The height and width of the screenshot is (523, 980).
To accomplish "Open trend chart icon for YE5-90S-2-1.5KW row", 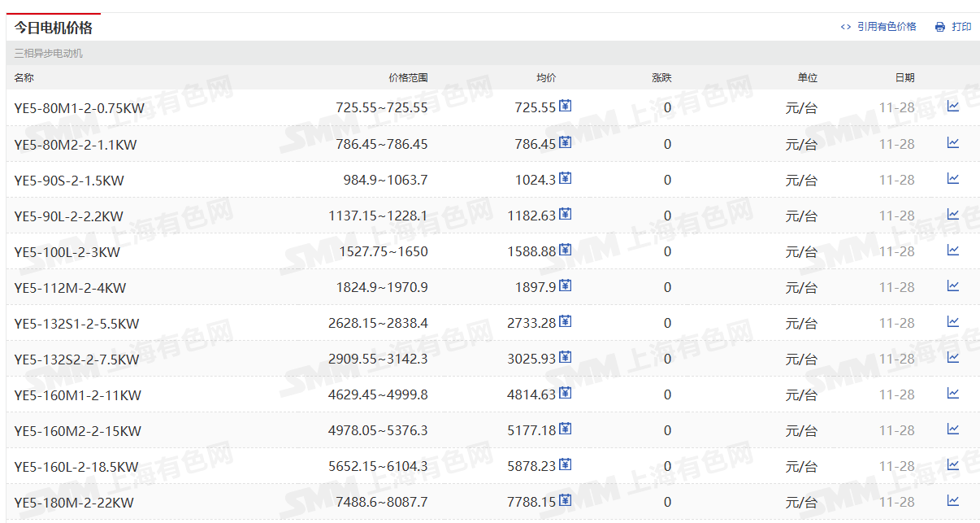I will (x=953, y=178).
